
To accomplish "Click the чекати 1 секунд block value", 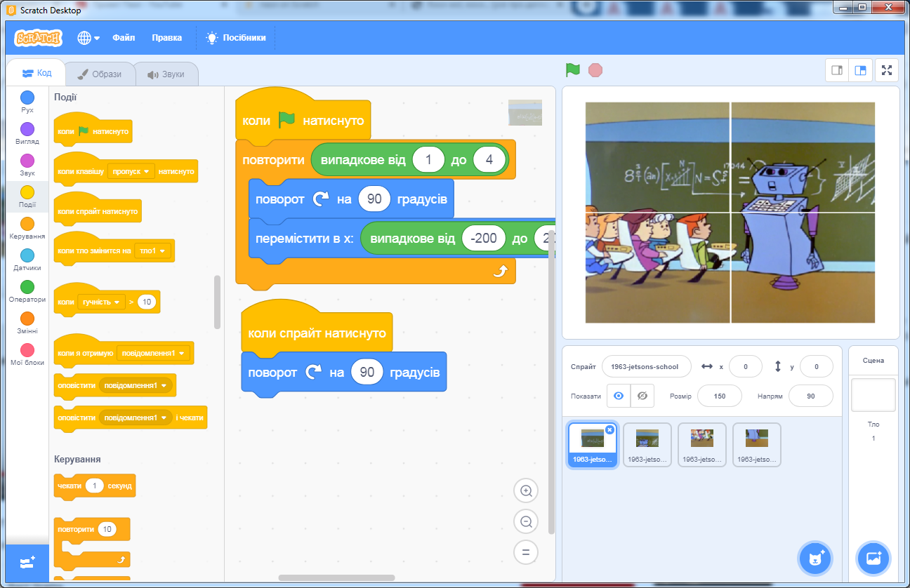I will coord(95,486).
